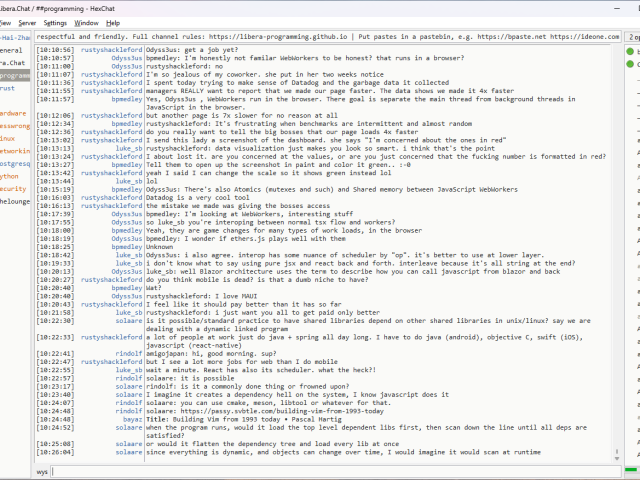
Task: Click the chat area vertical scrollbar
Action: tap(616, 250)
